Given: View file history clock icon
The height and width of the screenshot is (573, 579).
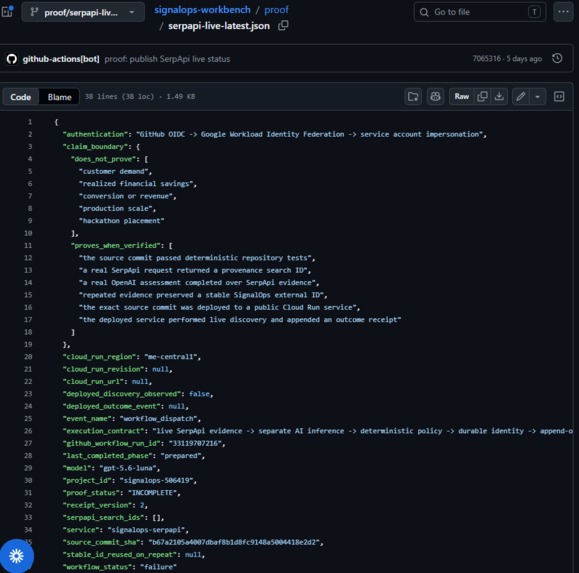Looking at the screenshot, I should (x=557, y=58).
